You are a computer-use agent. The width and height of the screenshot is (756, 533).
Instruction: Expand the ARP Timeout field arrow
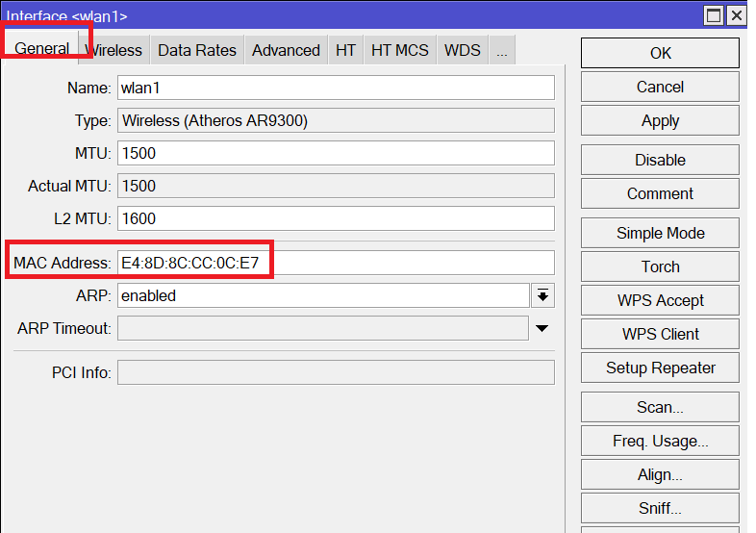click(542, 328)
